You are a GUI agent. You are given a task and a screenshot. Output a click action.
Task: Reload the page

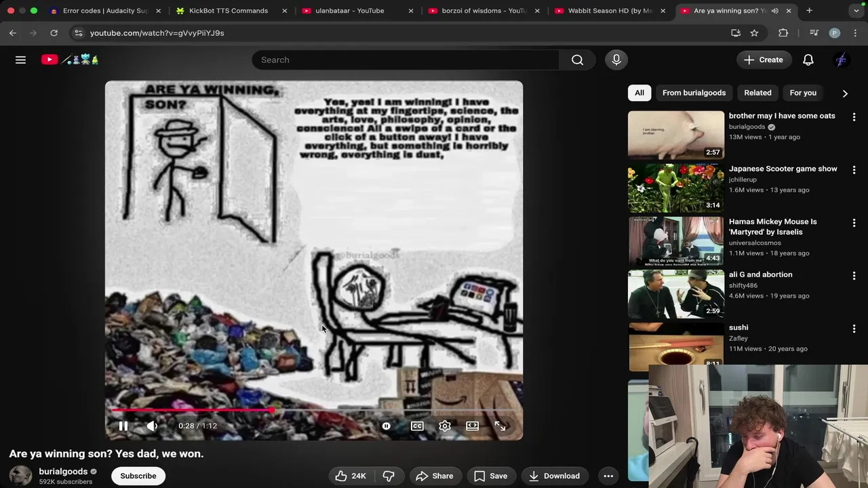[54, 33]
